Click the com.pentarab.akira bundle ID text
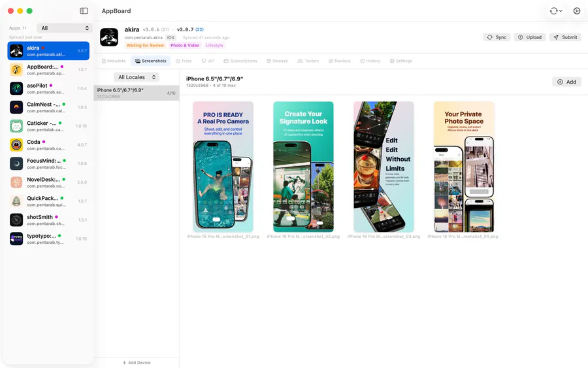 click(144, 37)
